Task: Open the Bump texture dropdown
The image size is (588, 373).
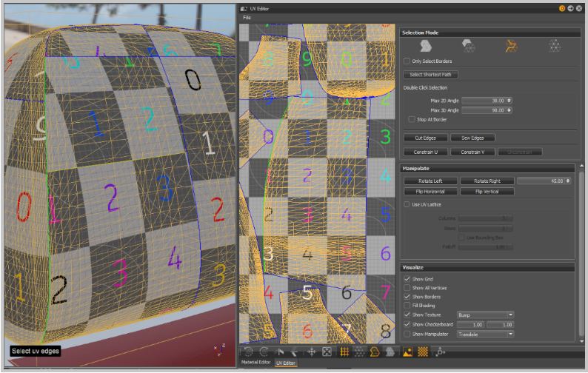Action: 485,315
